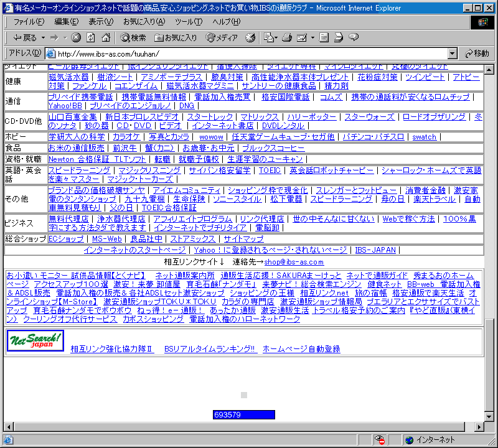Open the 相互リンク強化協力隊Ⅱ link
The image size is (498, 448).
[112, 349]
